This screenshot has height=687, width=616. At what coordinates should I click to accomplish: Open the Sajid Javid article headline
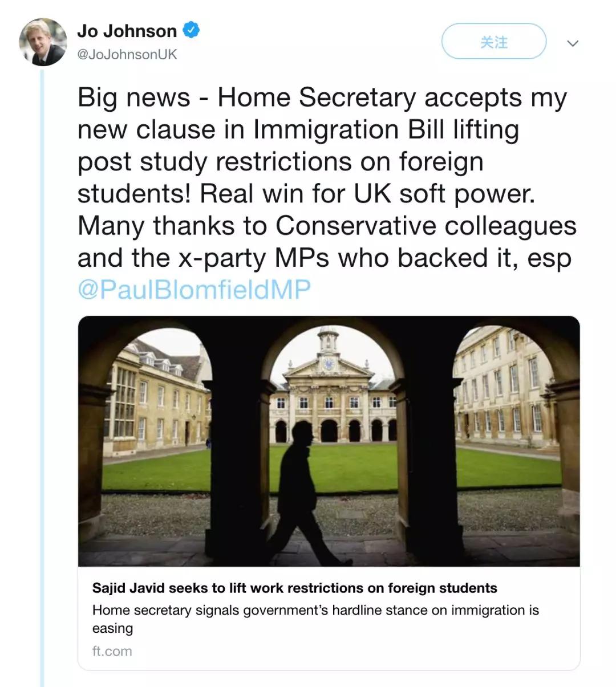pyautogui.click(x=294, y=588)
